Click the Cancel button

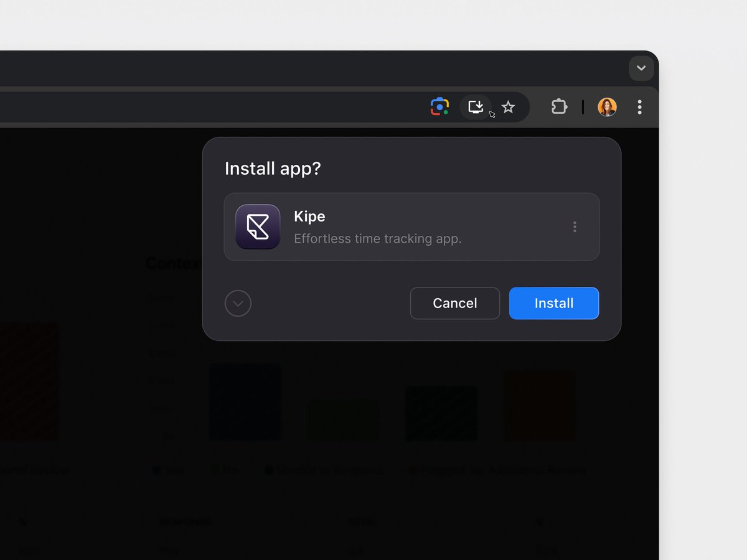[455, 303]
